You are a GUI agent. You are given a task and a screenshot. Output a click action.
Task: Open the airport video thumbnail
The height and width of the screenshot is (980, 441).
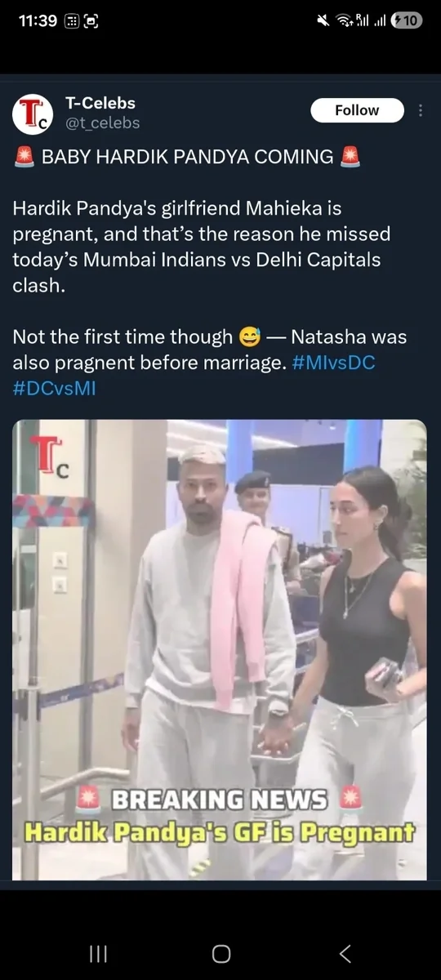[220, 649]
